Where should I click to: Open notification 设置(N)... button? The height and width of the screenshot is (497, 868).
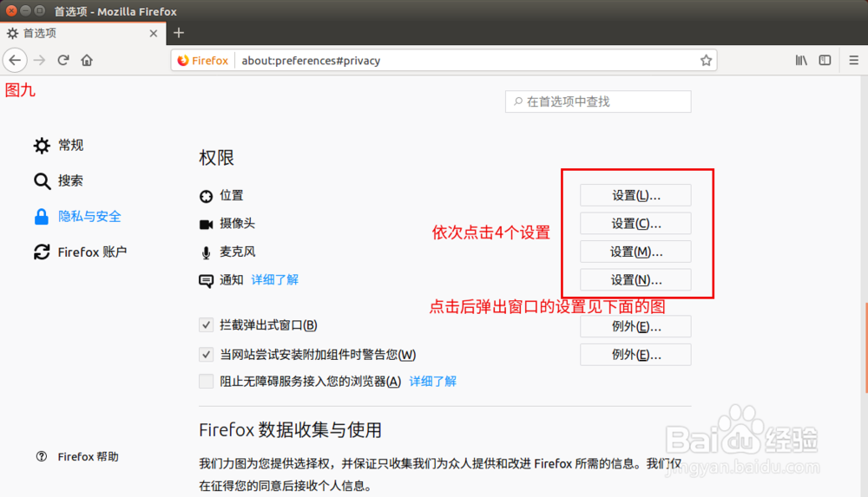click(635, 280)
